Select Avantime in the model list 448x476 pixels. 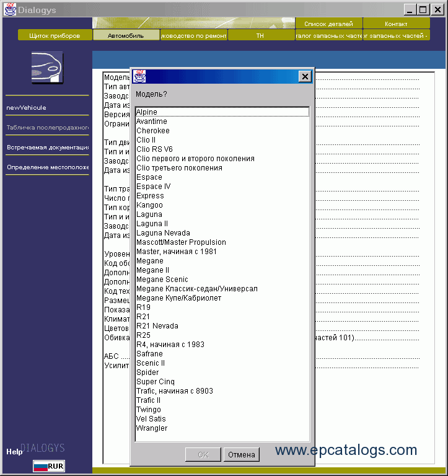[222, 121]
